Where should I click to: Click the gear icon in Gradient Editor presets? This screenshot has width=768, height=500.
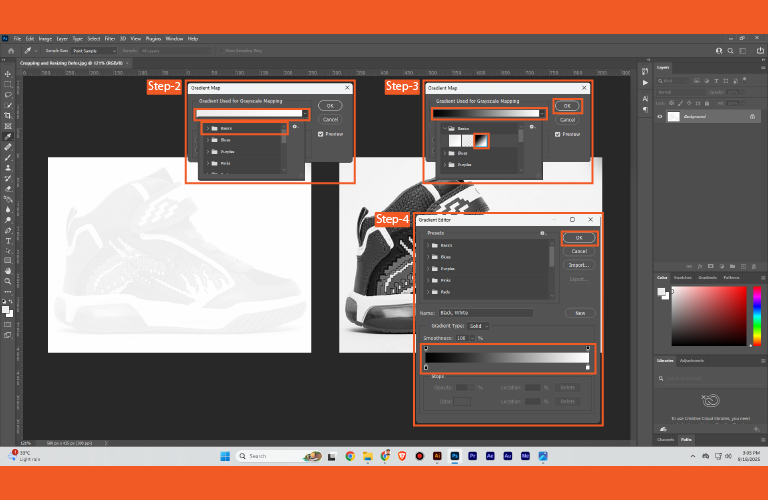tap(542, 232)
